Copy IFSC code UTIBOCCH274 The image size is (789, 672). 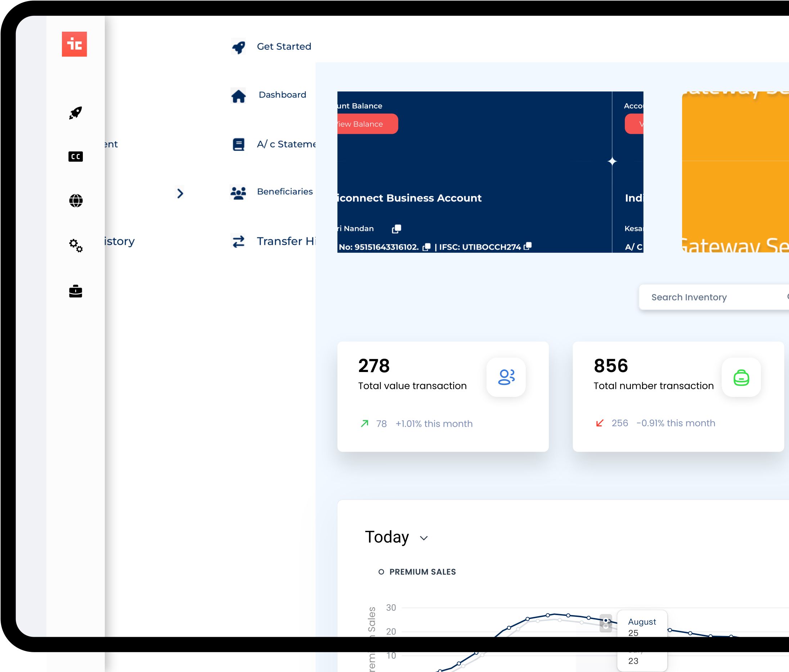[x=528, y=246]
